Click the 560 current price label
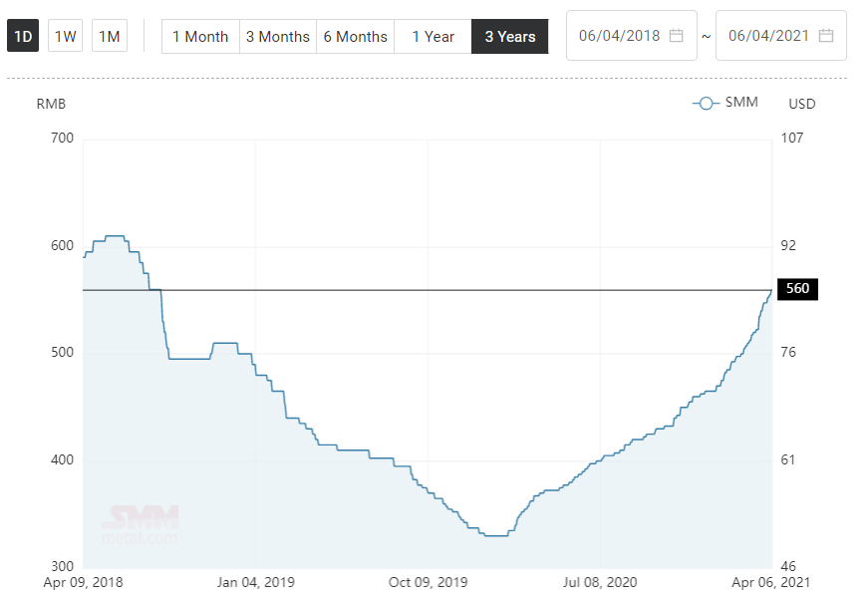The height and width of the screenshot is (597, 868). coord(797,288)
